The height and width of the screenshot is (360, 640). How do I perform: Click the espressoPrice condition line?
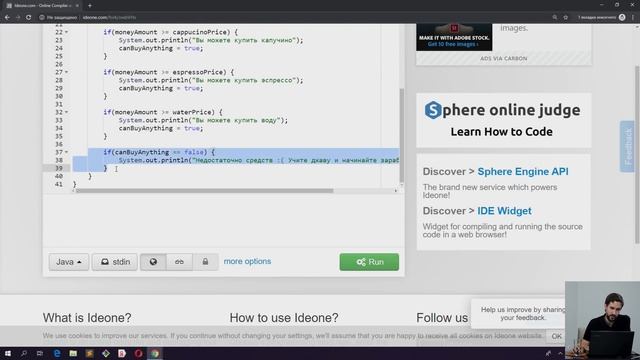click(169, 72)
